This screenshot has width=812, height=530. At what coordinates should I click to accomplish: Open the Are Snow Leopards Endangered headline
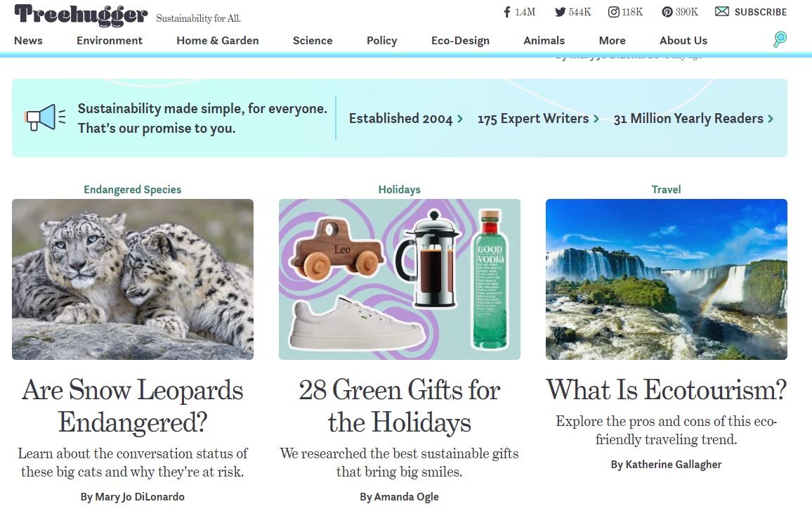[133, 406]
